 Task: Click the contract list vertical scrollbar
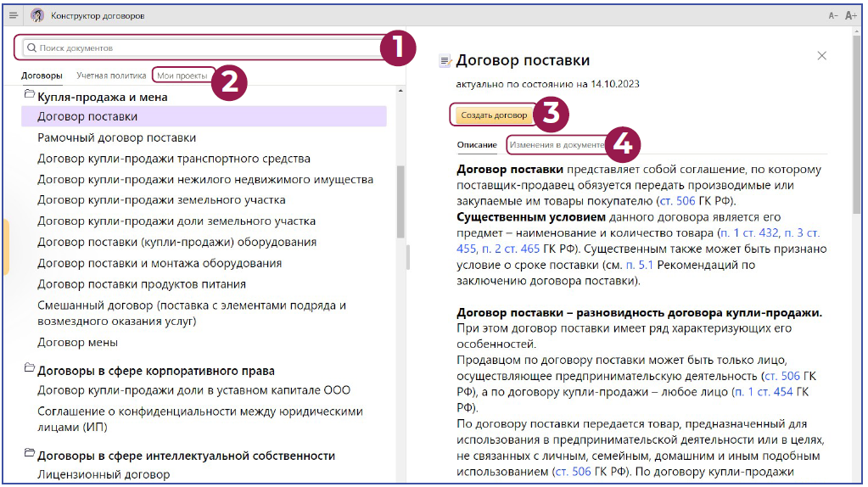pyautogui.click(x=400, y=212)
